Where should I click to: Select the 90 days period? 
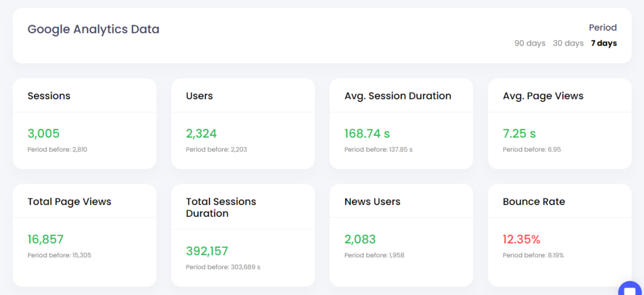tap(530, 43)
